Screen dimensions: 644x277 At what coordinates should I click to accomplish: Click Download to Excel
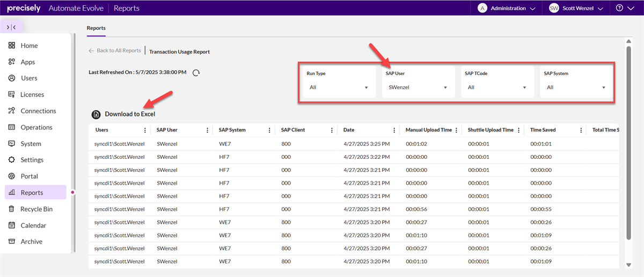[130, 114]
